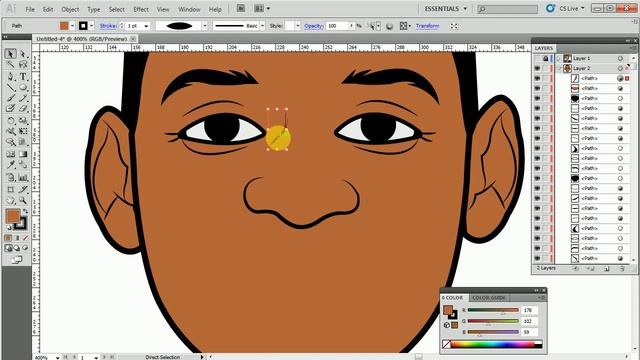Image resolution: width=640 pixels, height=360 pixels.
Task: Click the Stroke link in control bar
Action: tap(108, 26)
